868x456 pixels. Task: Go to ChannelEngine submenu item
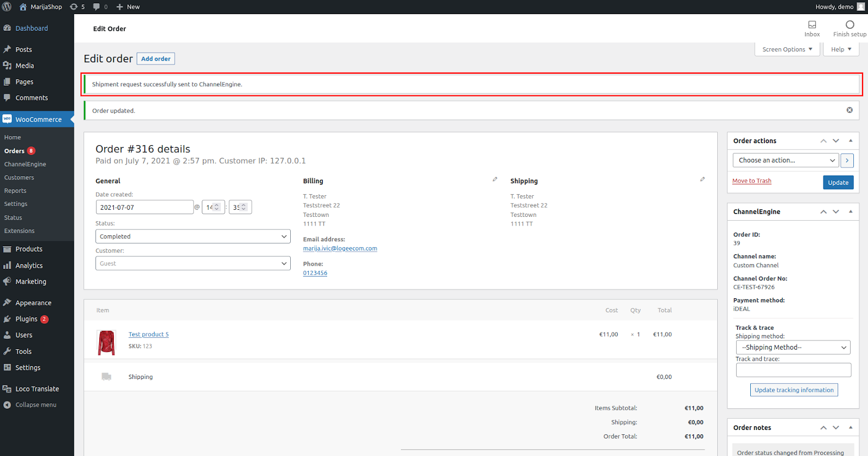(25, 164)
